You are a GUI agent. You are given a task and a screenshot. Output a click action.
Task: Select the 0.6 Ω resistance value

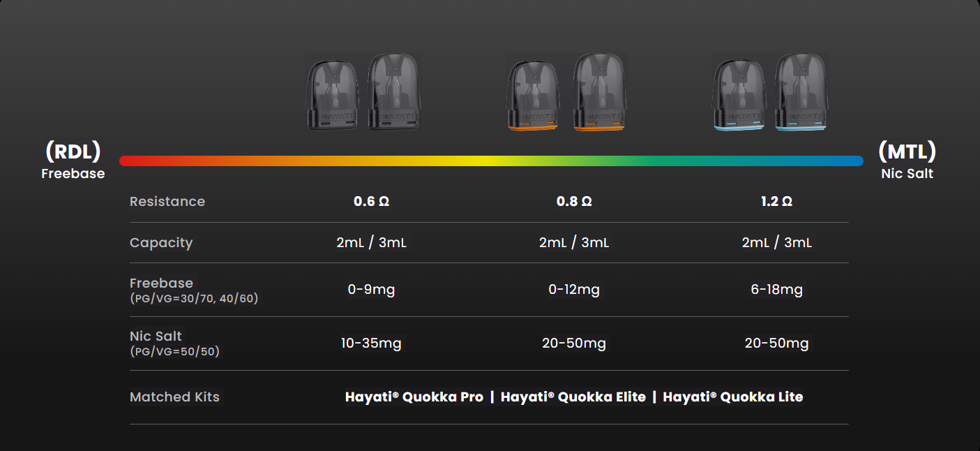[x=371, y=202]
